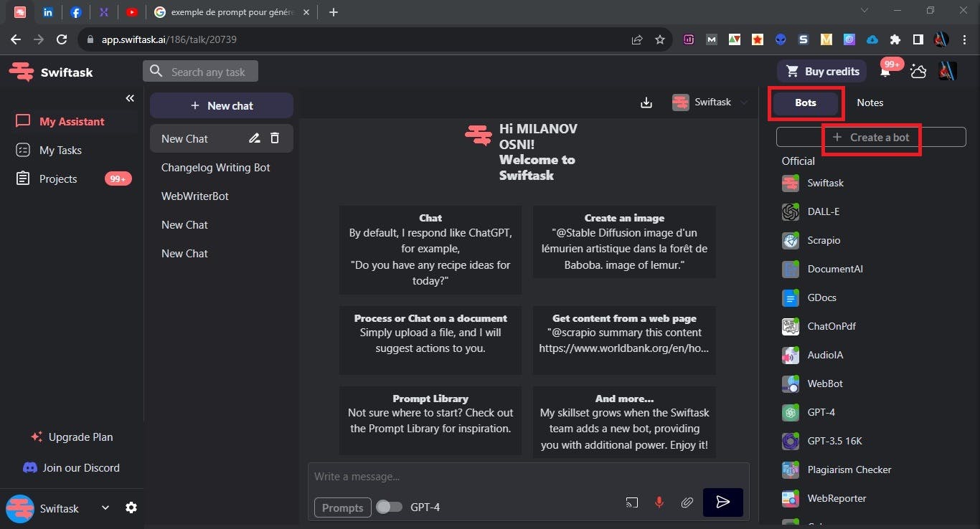Click the Create a bot button
This screenshot has height=529, width=980.
click(x=871, y=137)
